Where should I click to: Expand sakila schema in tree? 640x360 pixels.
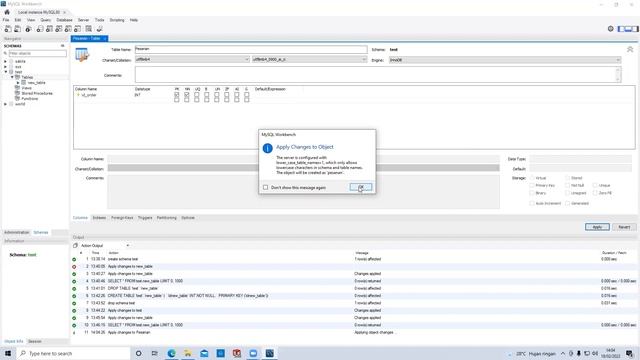(5, 61)
